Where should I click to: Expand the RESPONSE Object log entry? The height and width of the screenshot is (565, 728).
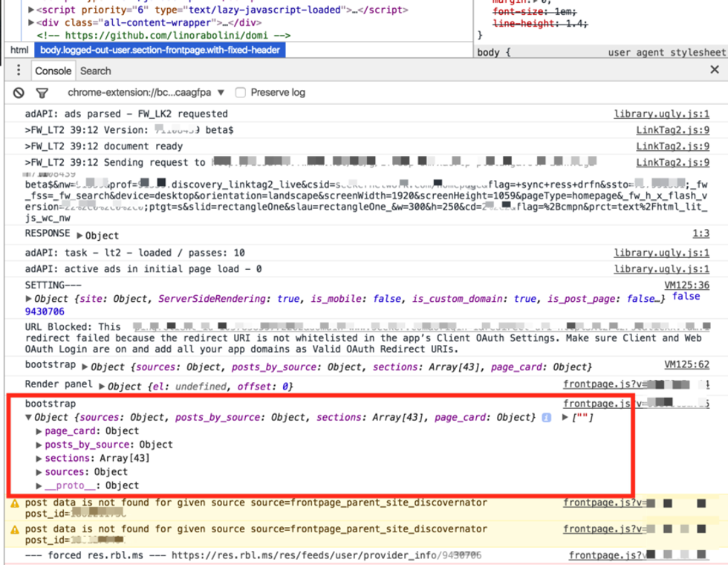pyautogui.click(x=80, y=236)
